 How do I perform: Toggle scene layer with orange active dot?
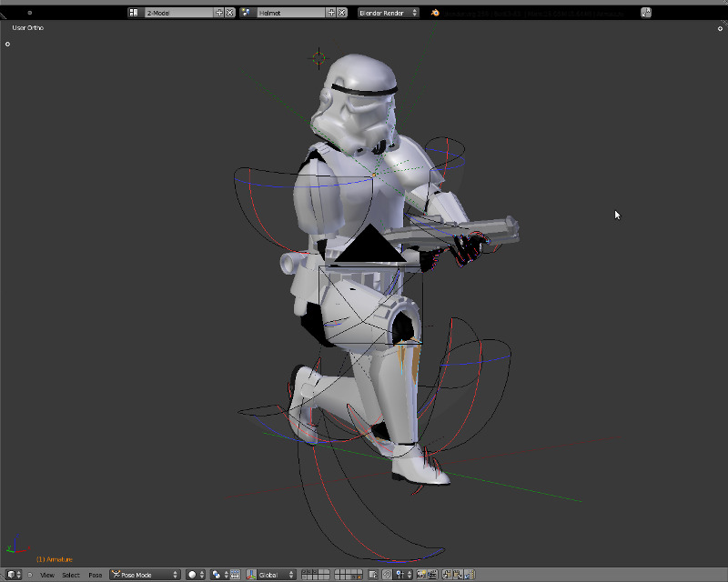pyautogui.click(x=359, y=577)
